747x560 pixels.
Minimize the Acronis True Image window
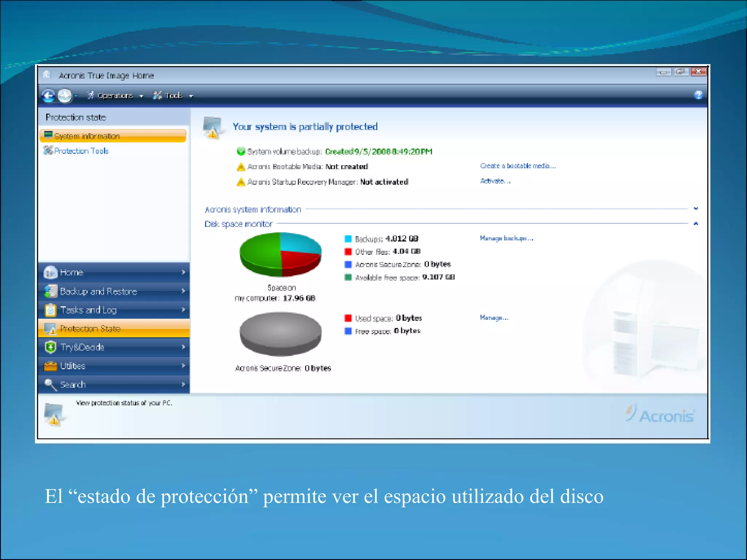(x=663, y=72)
